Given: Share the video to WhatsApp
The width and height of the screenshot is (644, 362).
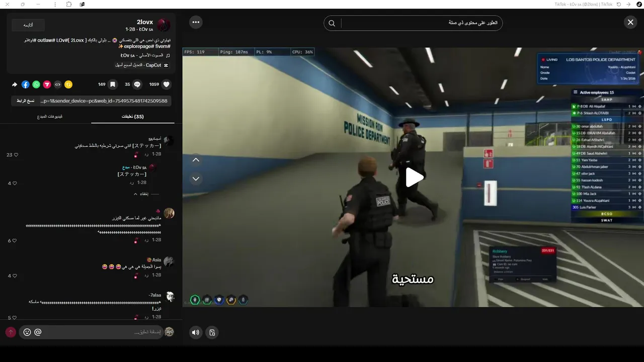Looking at the screenshot, I should [x=36, y=84].
